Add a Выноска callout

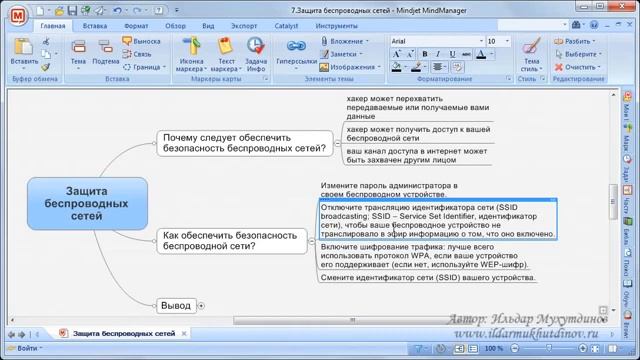[142, 41]
